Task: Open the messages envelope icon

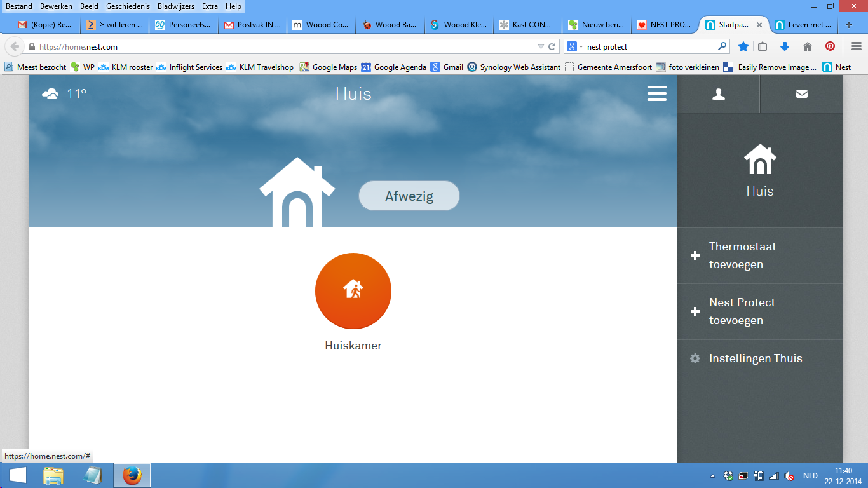Action: 802,94
